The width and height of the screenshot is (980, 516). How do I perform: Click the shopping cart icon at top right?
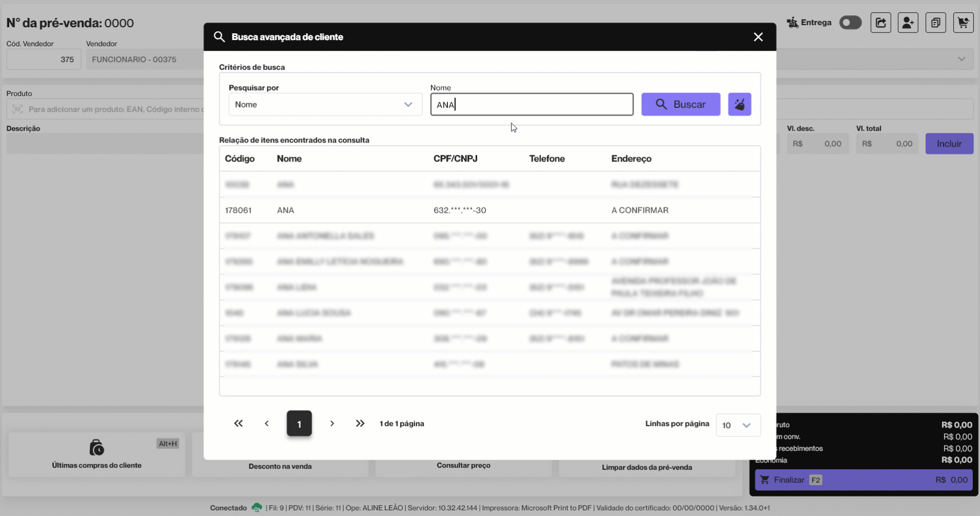(x=963, y=23)
